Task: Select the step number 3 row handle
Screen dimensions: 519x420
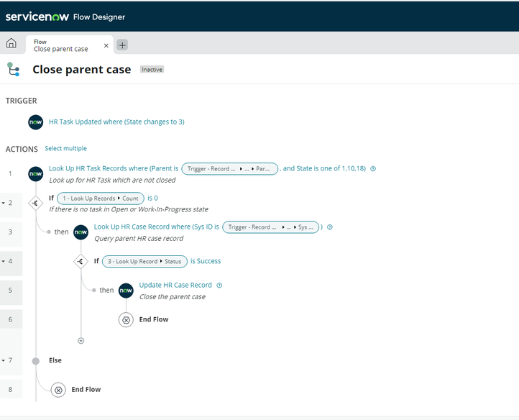Action: pos(10,232)
